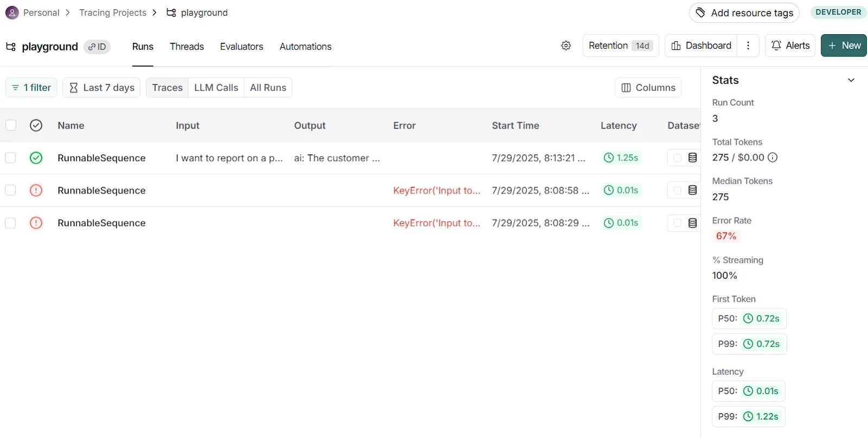Open the Columns selector

[x=648, y=87]
